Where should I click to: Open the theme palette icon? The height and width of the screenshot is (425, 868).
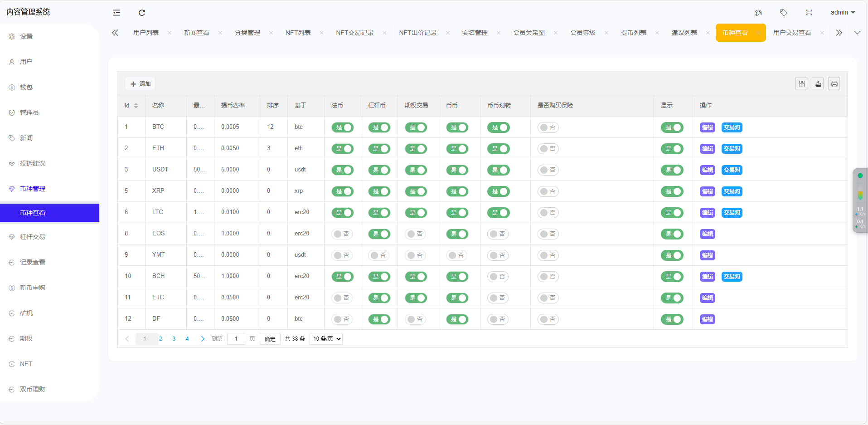click(758, 13)
